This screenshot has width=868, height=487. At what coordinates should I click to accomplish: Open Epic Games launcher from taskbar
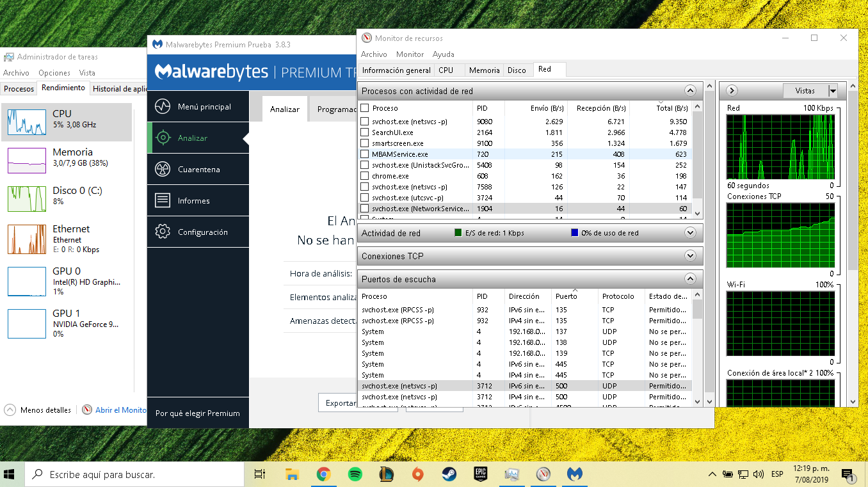pos(480,474)
